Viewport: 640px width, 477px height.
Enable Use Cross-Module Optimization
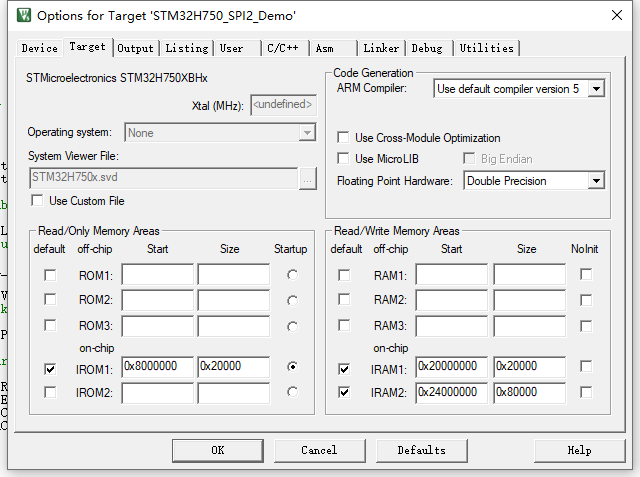[x=343, y=138]
